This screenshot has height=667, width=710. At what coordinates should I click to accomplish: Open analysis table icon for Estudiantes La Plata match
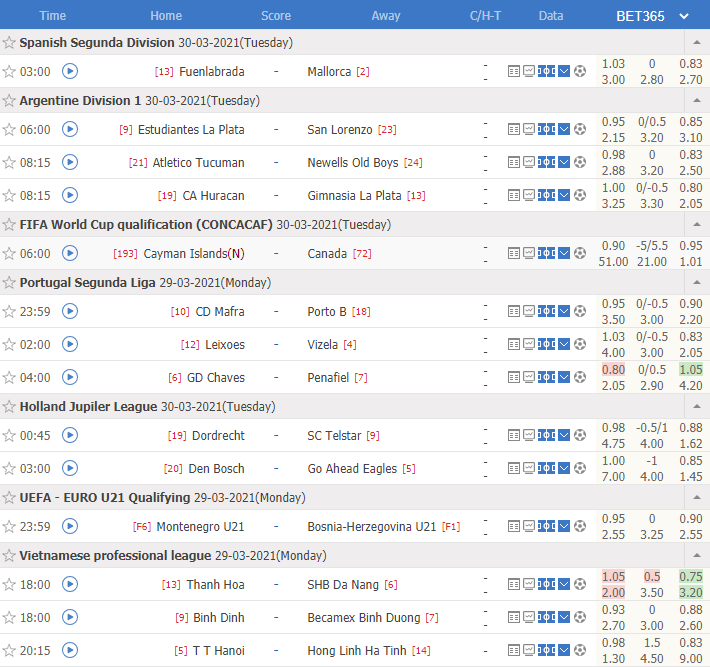click(x=513, y=129)
